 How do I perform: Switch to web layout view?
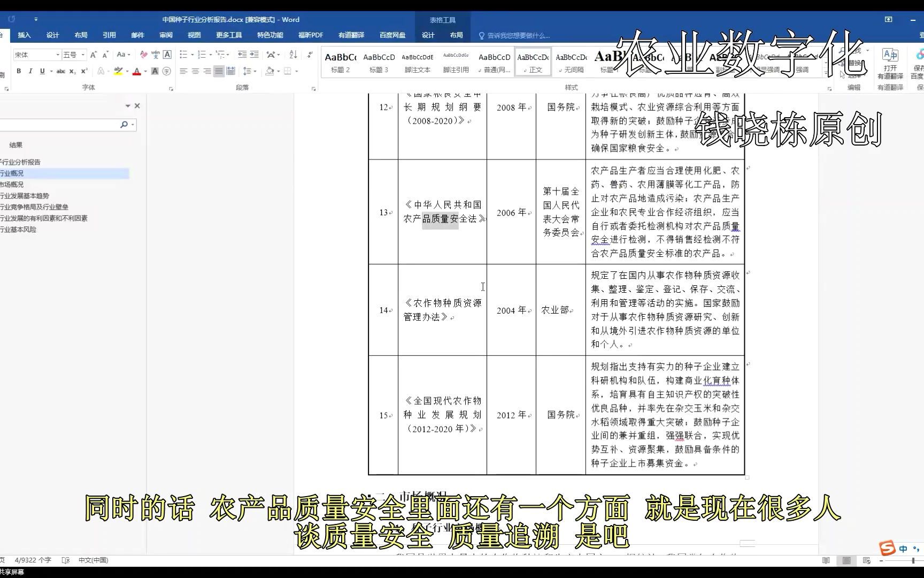click(867, 560)
